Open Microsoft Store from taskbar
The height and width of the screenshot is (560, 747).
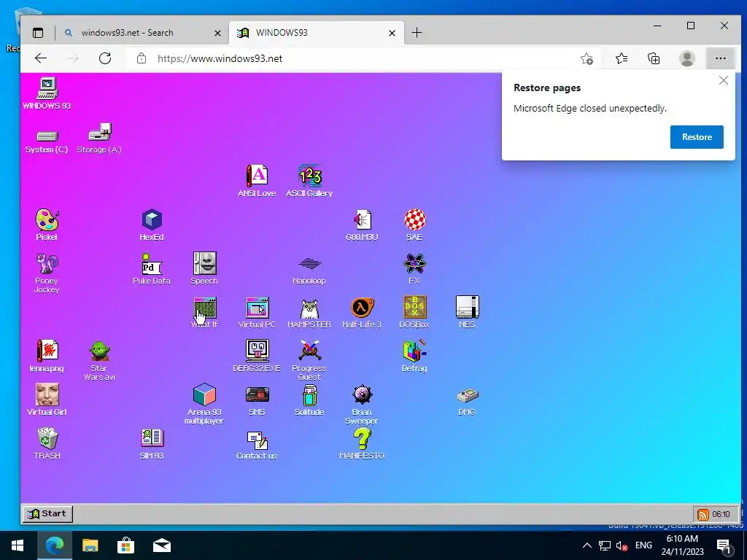point(125,545)
